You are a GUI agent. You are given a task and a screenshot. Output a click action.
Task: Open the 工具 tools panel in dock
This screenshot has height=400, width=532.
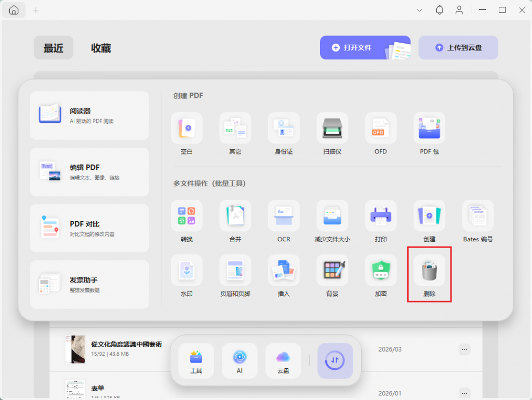coord(196,361)
